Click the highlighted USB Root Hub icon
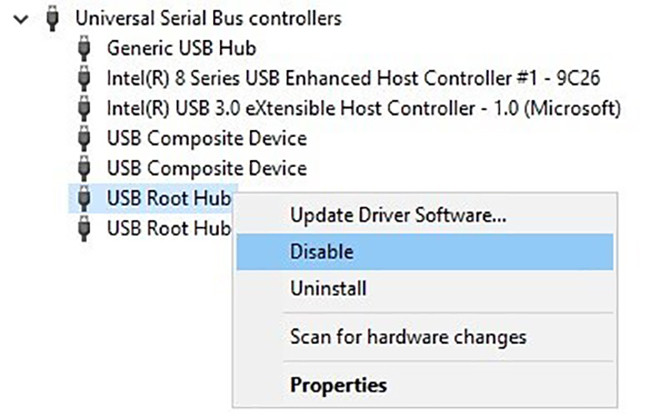Screen dimensions: 650x417 (x=85, y=198)
